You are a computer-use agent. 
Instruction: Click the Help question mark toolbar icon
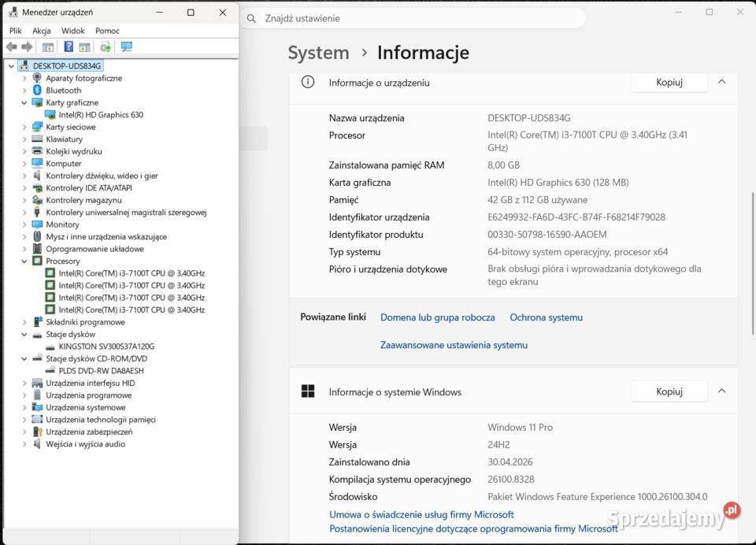pos(69,46)
